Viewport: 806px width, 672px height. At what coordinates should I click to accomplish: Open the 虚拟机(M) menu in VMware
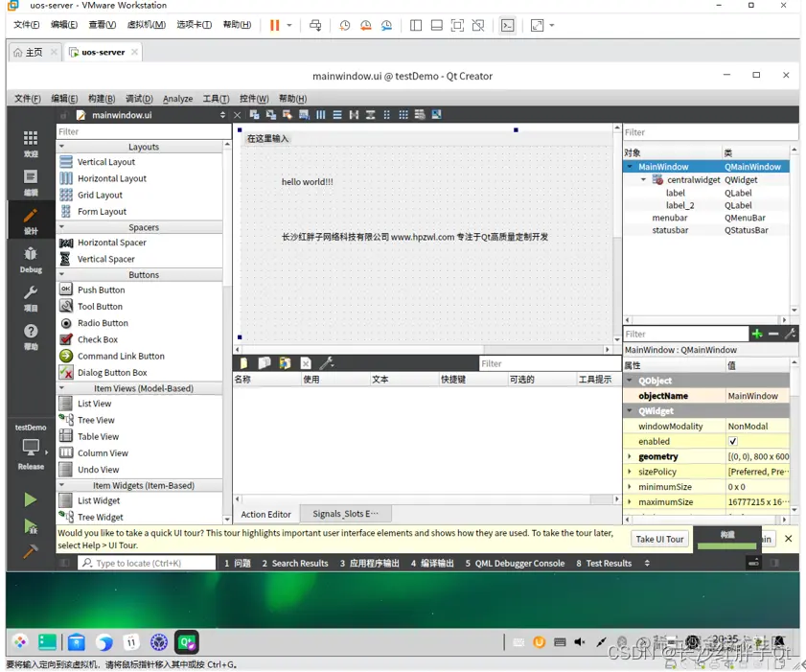click(147, 25)
